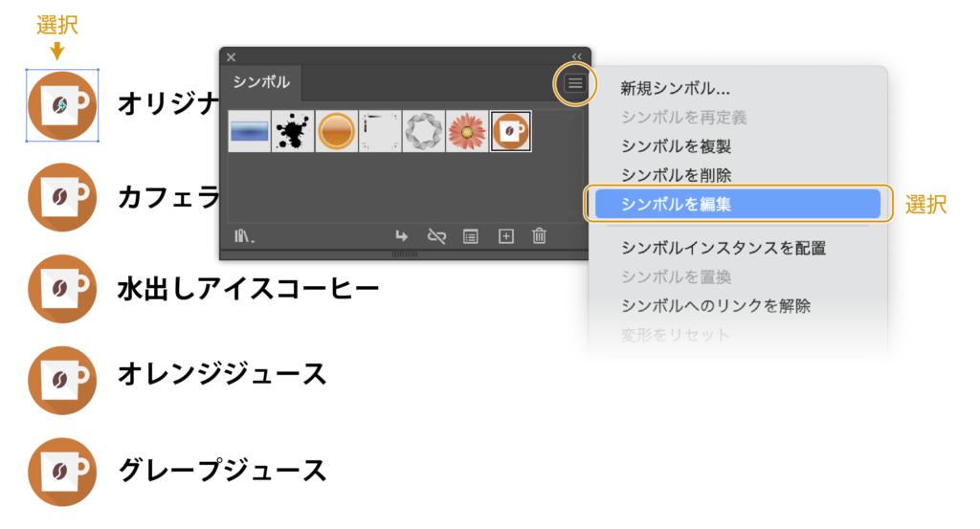Click the partially hidden オリジナ text

[168, 103]
